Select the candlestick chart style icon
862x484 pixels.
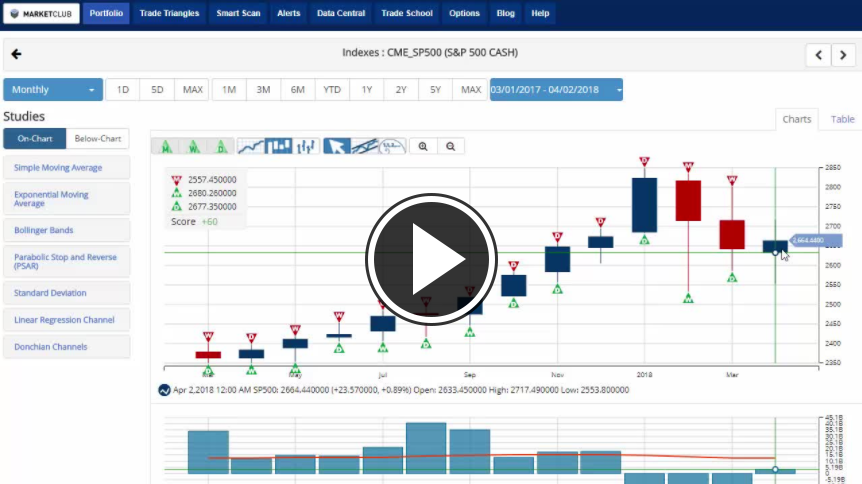point(279,146)
